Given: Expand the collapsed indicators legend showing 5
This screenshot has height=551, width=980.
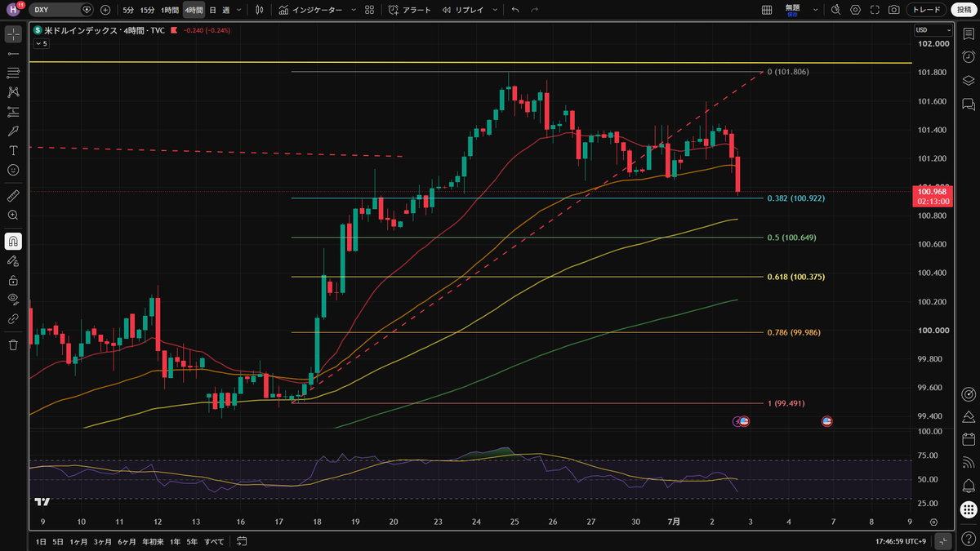Looking at the screenshot, I should [x=41, y=44].
